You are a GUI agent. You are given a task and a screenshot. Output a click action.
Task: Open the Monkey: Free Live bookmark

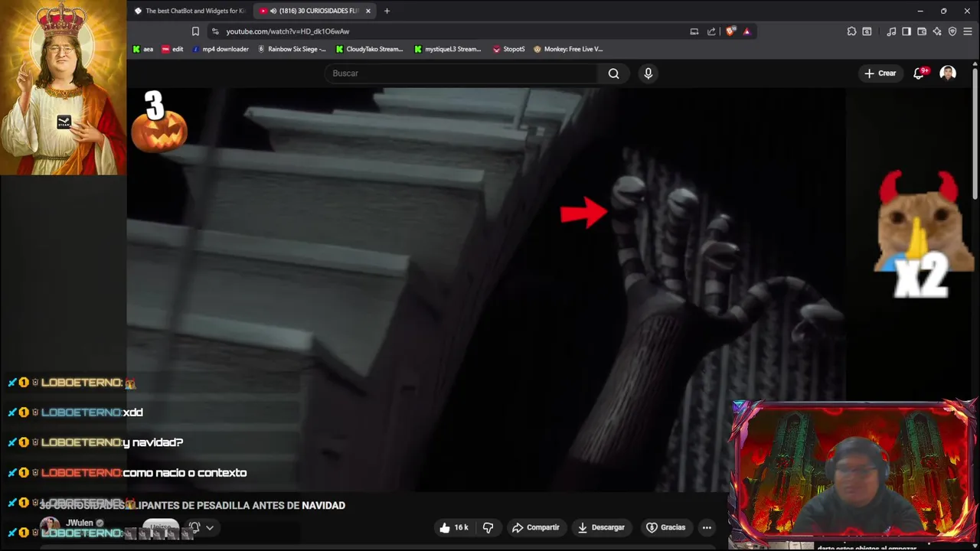568,49
